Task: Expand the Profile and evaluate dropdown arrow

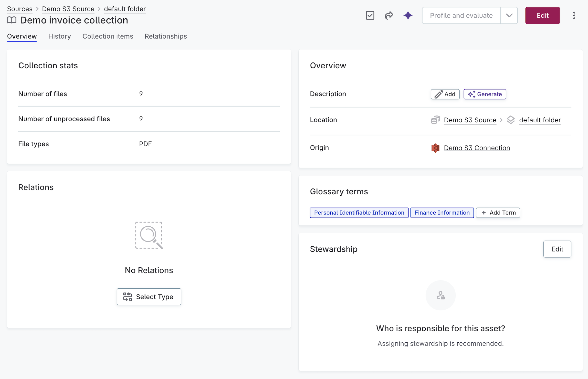Action: [x=509, y=15]
